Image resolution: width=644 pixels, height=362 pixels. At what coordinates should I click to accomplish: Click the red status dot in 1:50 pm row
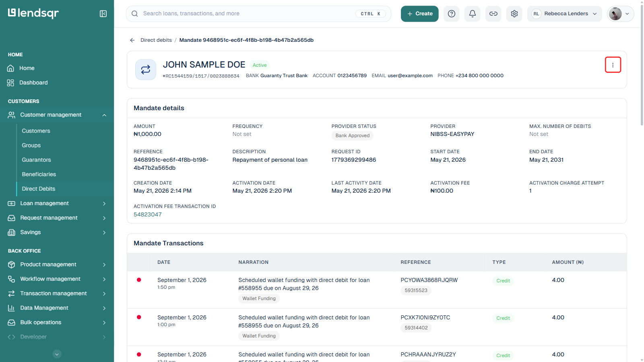(x=139, y=280)
